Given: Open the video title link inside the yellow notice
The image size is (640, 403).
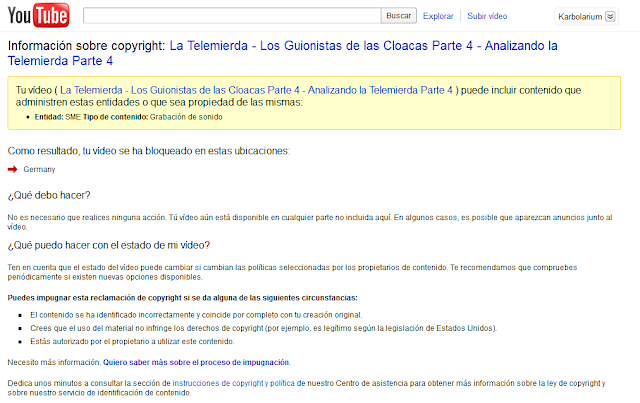Looking at the screenshot, I should [256, 90].
